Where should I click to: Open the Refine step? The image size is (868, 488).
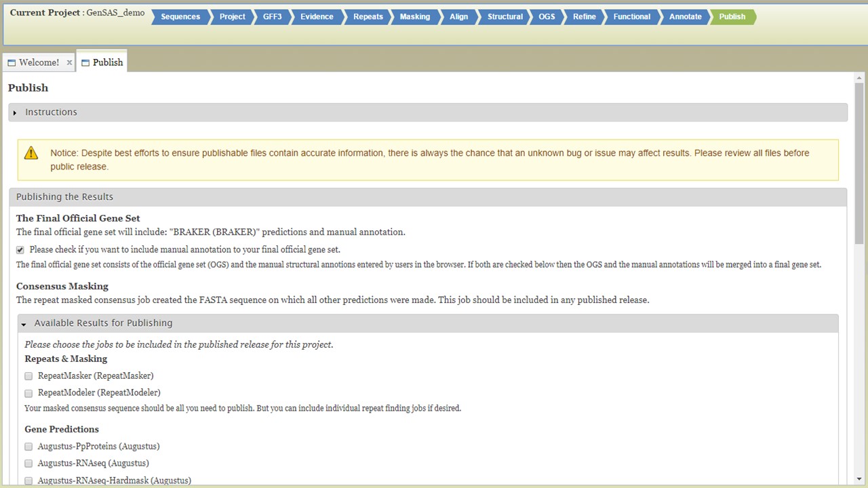click(584, 17)
